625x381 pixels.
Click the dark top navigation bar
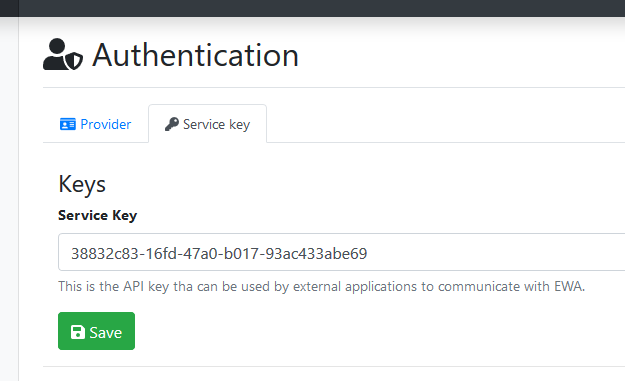pyautogui.click(x=312, y=8)
